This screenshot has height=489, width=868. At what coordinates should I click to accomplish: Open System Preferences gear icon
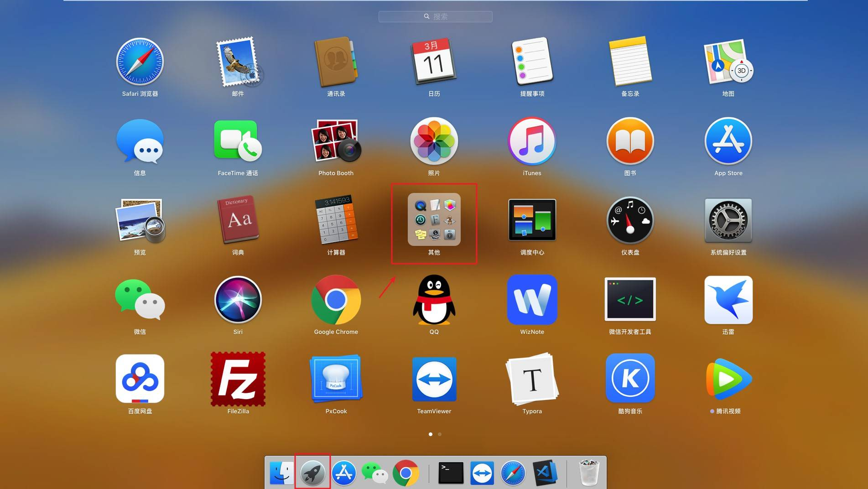tap(728, 220)
